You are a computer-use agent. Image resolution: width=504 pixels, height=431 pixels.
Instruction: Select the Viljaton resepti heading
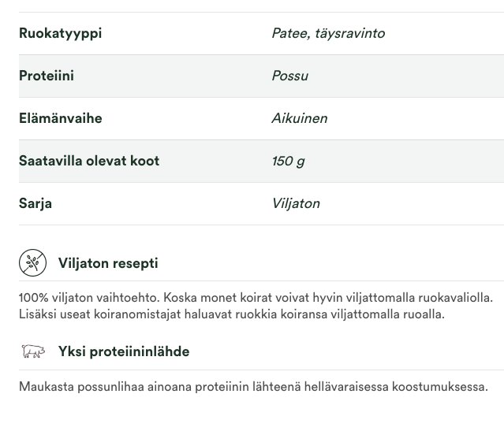[x=108, y=263]
